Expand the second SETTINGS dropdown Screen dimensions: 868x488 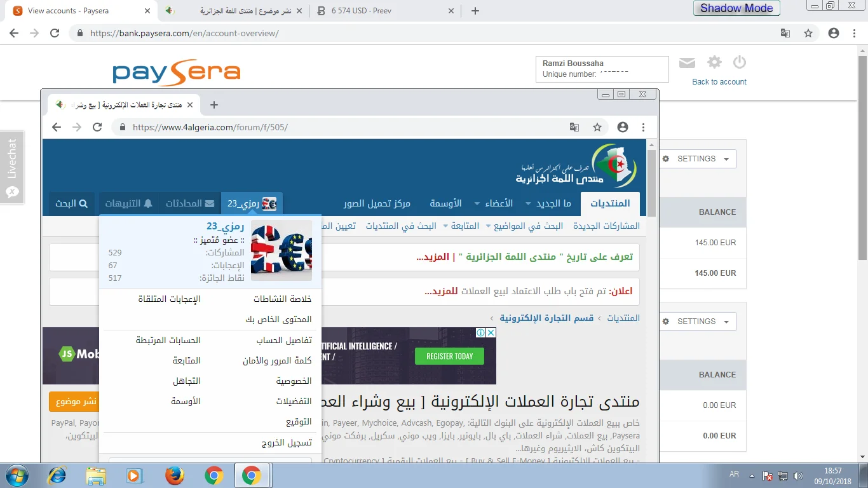click(696, 322)
